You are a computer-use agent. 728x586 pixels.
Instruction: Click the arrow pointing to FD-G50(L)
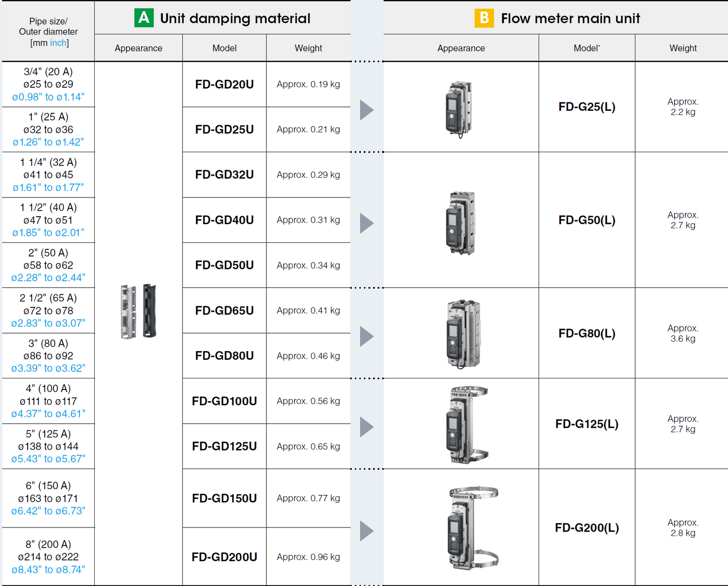[366, 223]
